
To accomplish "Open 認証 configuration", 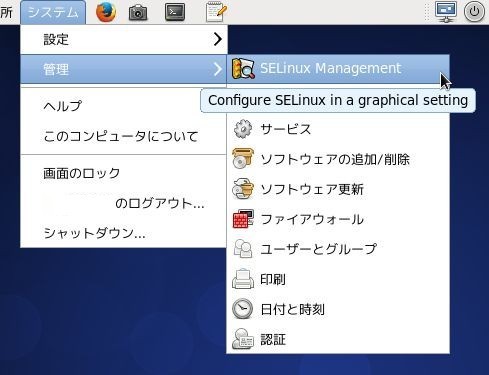I will pos(338,339).
